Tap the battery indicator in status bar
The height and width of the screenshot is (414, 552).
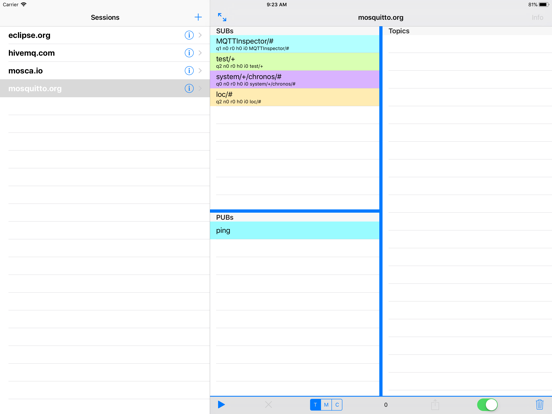(544, 5)
